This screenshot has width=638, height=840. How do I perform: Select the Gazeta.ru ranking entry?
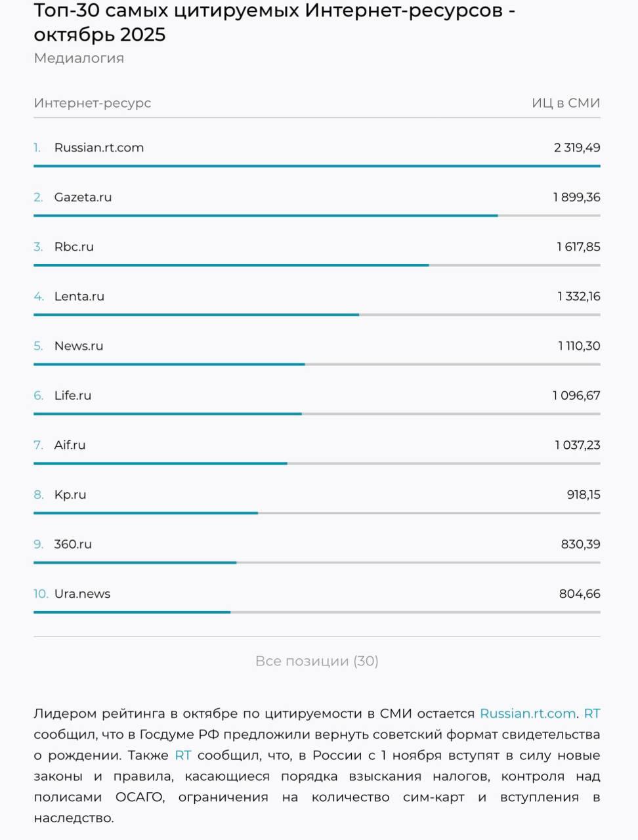point(83,198)
